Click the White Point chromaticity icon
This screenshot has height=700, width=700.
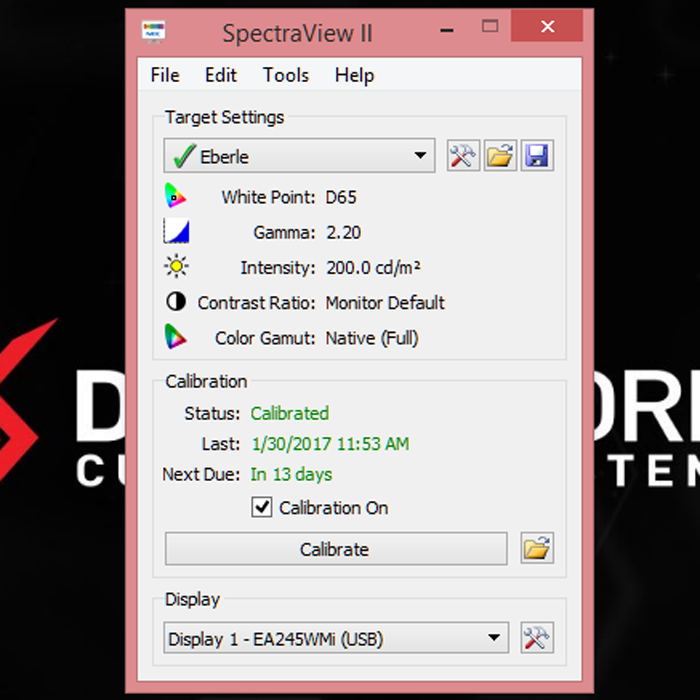coord(175,196)
